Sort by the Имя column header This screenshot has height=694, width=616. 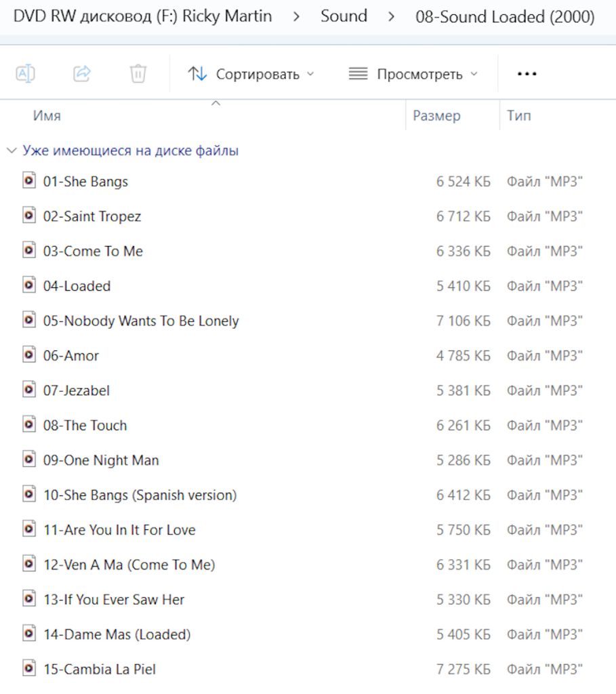coord(47,116)
